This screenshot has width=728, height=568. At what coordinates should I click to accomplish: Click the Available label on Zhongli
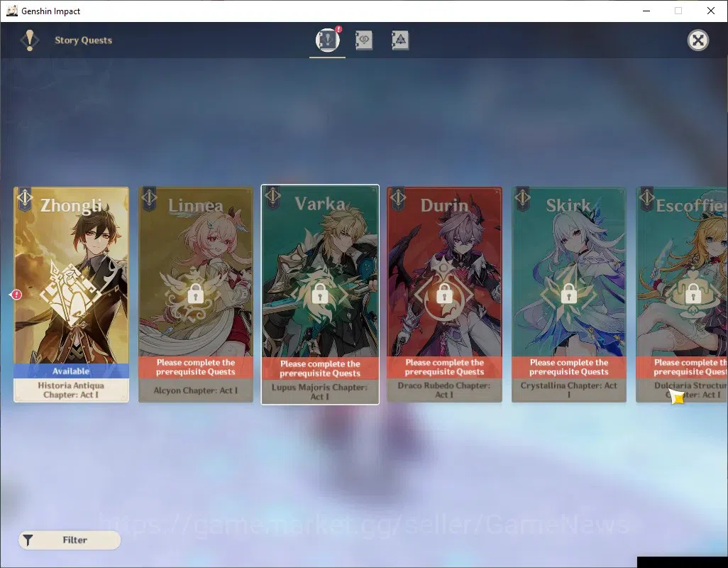tap(71, 371)
